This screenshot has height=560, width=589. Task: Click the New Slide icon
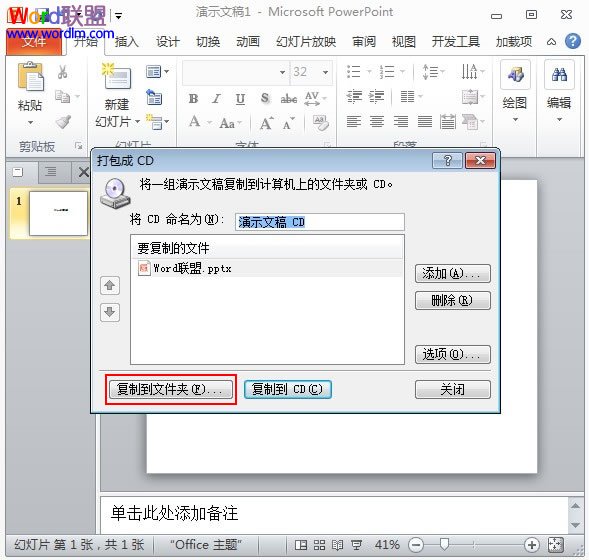pyautogui.click(x=116, y=76)
